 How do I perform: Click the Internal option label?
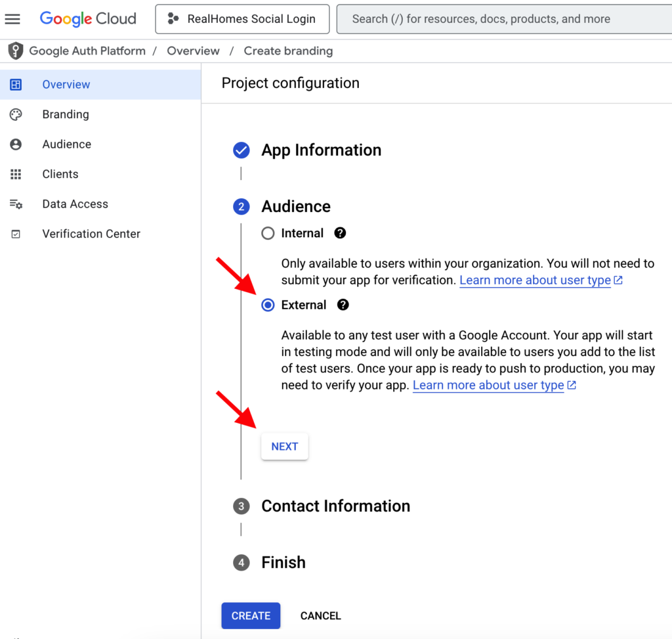click(x=303, y=233)
